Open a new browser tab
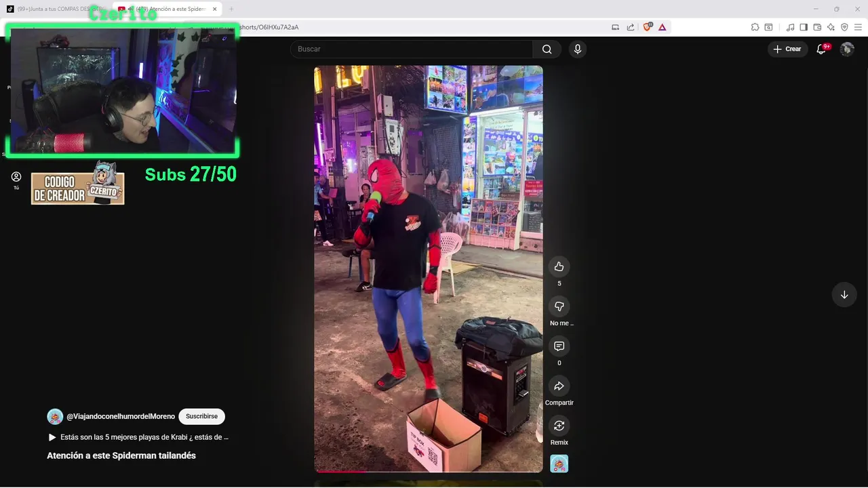Screen dimensions: 868x488 pyautogui.click(x=231, y=9)
